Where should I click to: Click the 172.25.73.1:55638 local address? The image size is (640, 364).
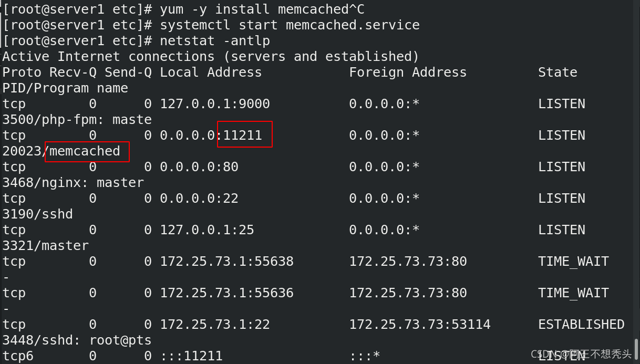pos(227,262)
